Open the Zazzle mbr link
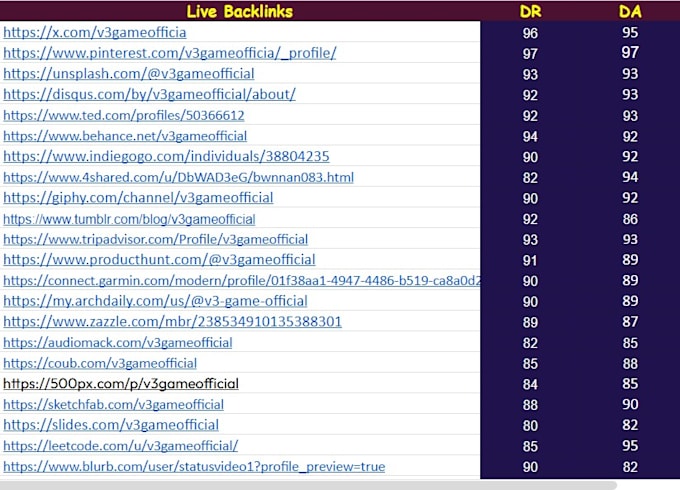680x490 pixels. 172,321
